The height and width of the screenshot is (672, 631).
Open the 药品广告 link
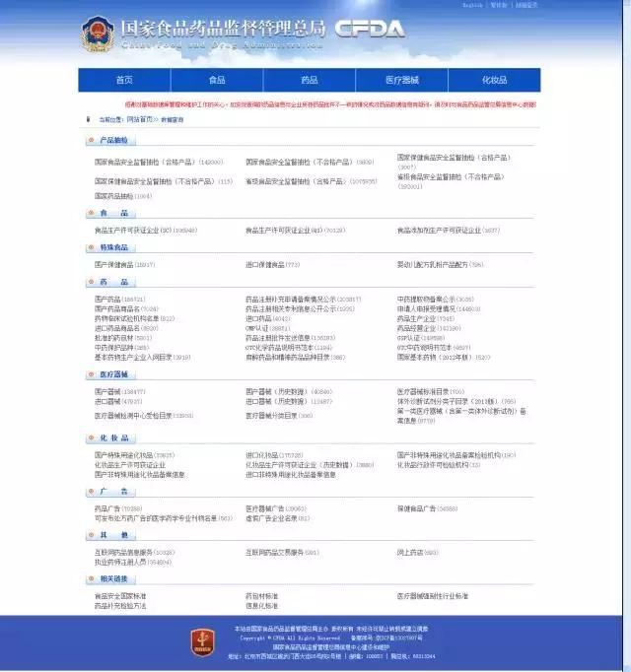[x=118, y=508]
